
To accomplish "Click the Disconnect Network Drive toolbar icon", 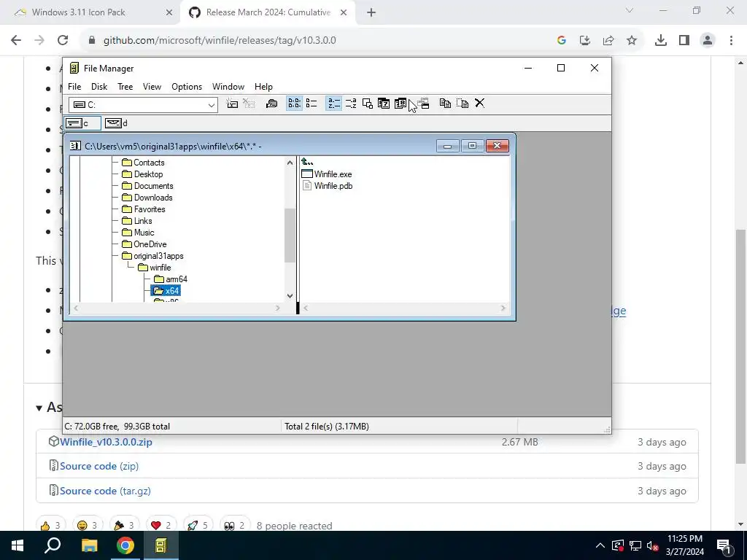I will (249, 104).
